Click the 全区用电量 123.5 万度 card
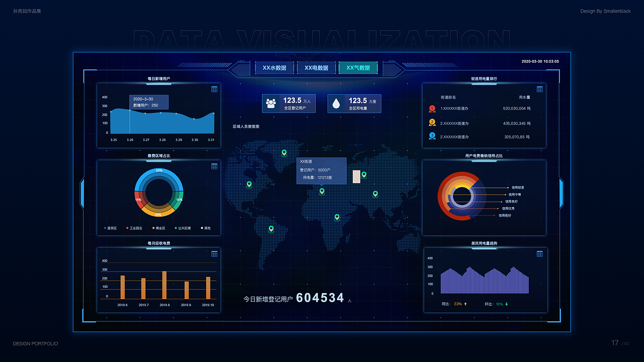The height and width of the screenshot is (362, 644). [354, 104]
